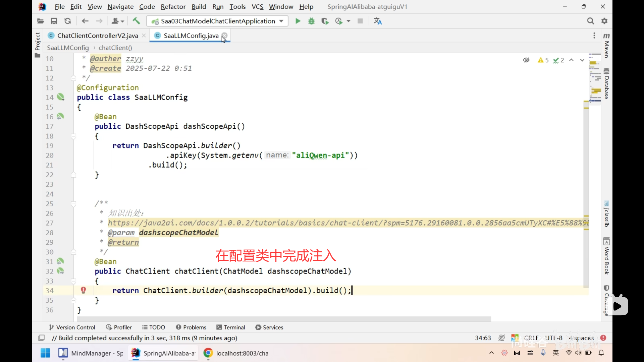Click the green Run application icon
Image resolution: width=644 pixels, height=362 pixels.
pos(298,21)
